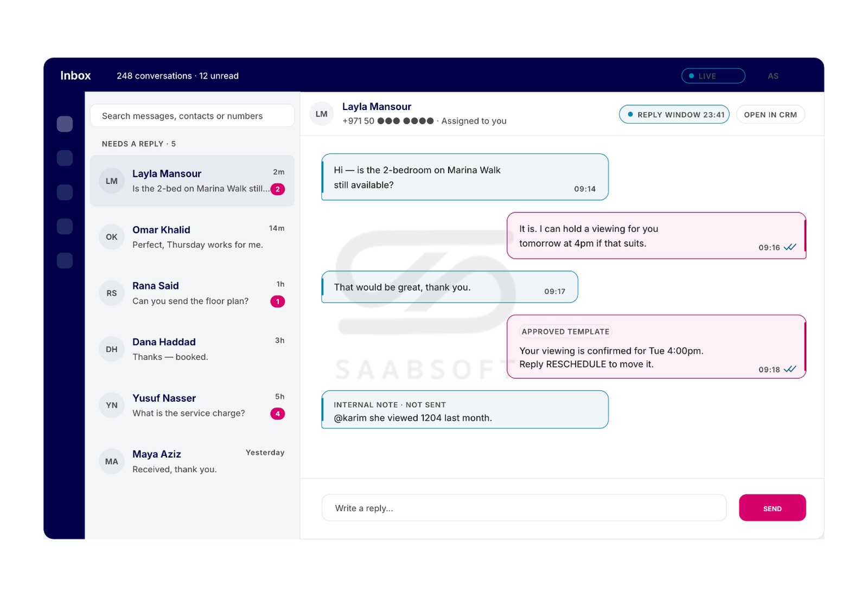Image resolution: width=868 pixels, height=598 pixels.
Task: Open Maya Aziz conversation
Action: [x=192, y=461]
